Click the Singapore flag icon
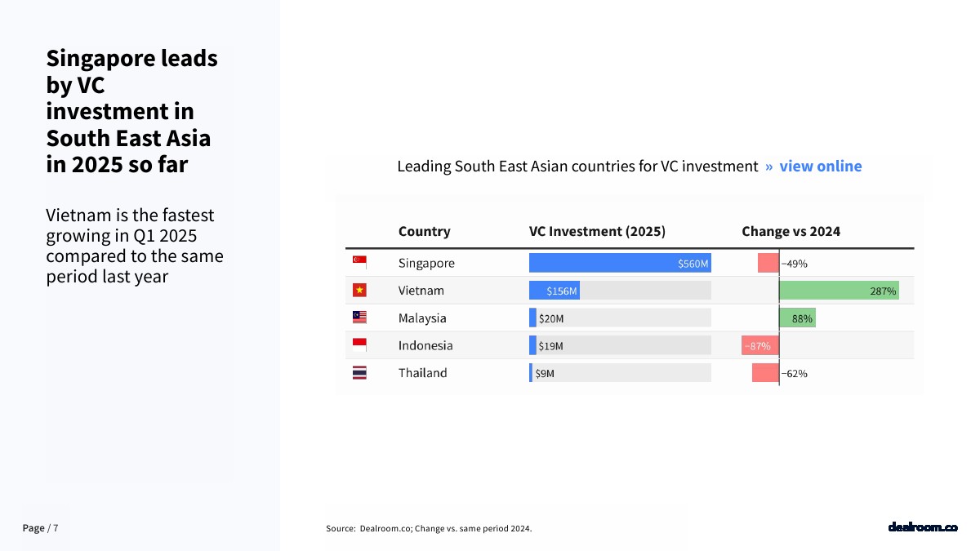The image size is (980, 551). 359,263
